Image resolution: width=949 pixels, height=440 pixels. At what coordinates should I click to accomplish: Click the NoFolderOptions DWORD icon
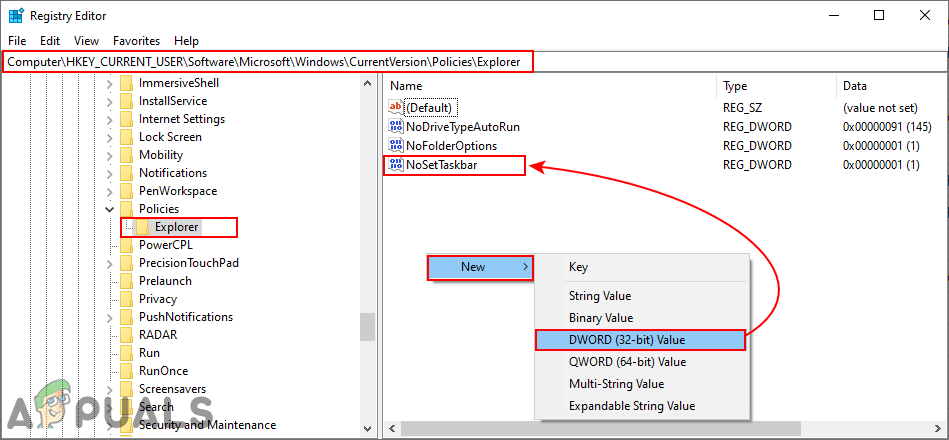click(x=395, y=145)
